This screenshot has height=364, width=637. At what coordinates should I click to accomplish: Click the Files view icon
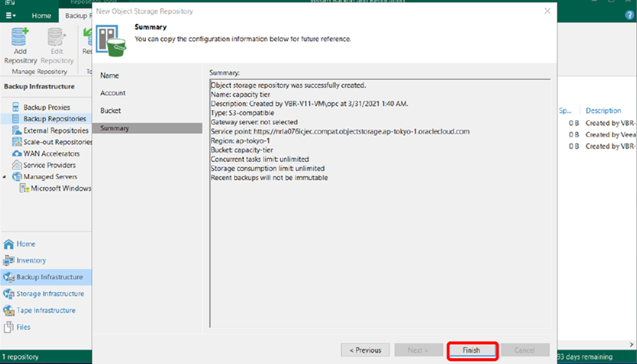pos(9,327)
